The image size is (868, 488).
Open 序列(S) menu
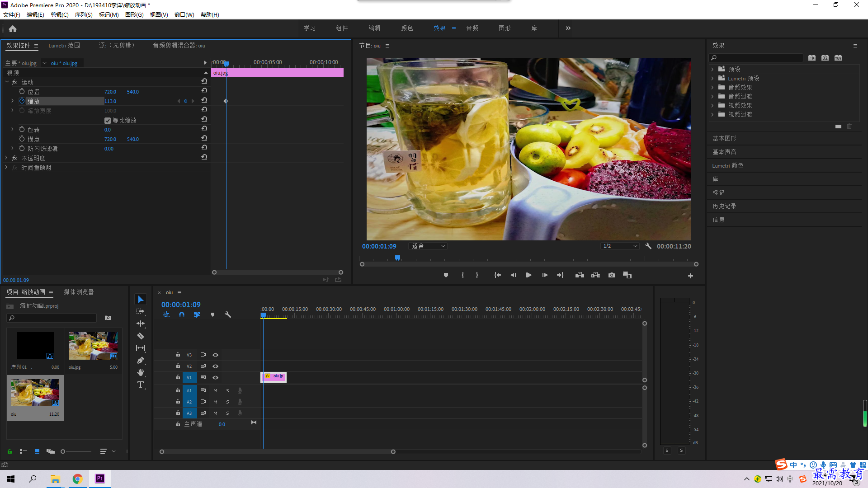(x=84, y=15)
